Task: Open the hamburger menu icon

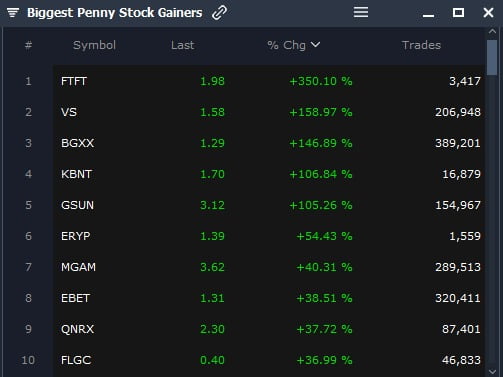Action: tap(361, 12)
